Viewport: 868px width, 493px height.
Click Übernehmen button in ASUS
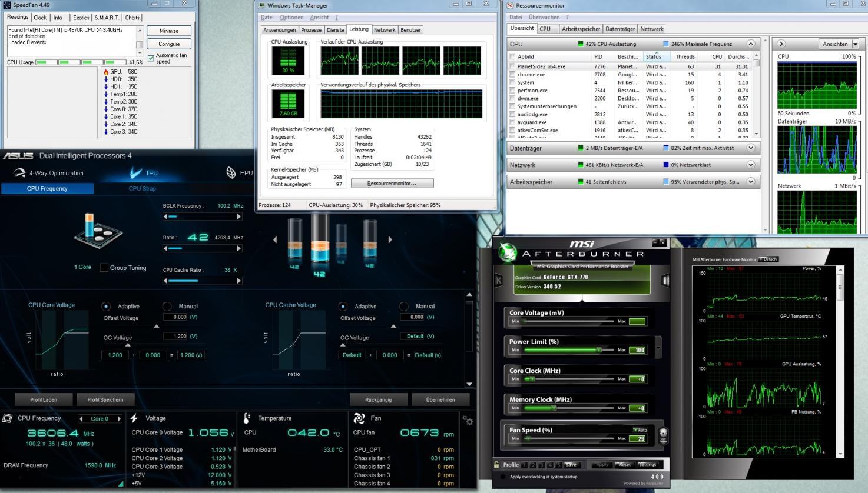pyautogui.click(x=440, y=400)
